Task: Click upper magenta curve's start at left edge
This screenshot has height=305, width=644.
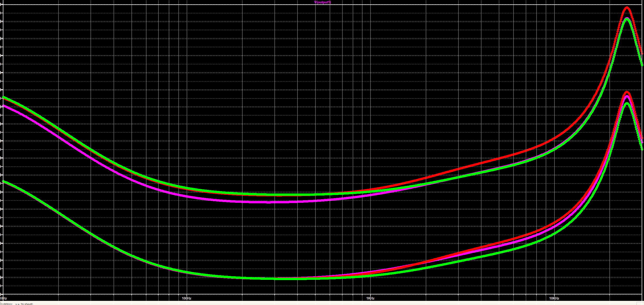Action: (x=3, y=106)
